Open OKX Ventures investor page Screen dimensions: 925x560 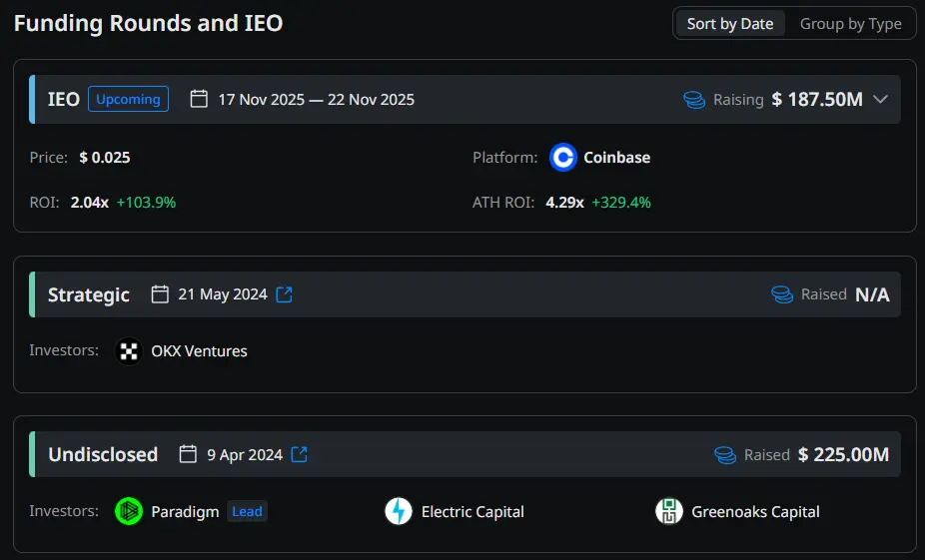pos(199,351)
